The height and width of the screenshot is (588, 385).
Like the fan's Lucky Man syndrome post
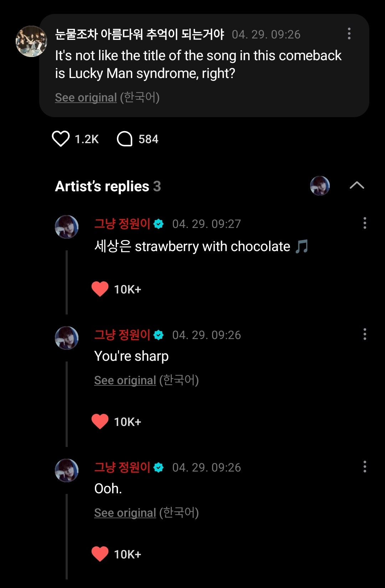[61, 139]
